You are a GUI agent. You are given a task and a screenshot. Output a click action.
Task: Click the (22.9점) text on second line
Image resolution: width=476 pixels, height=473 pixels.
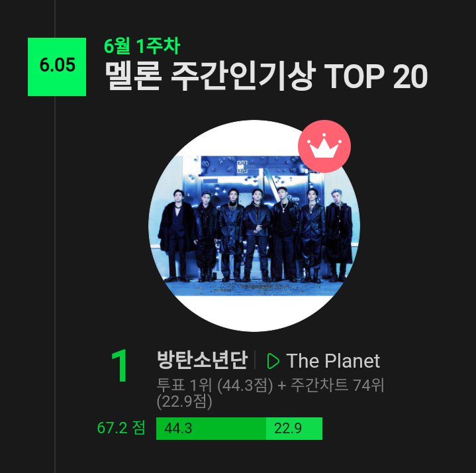click(184, 401)
